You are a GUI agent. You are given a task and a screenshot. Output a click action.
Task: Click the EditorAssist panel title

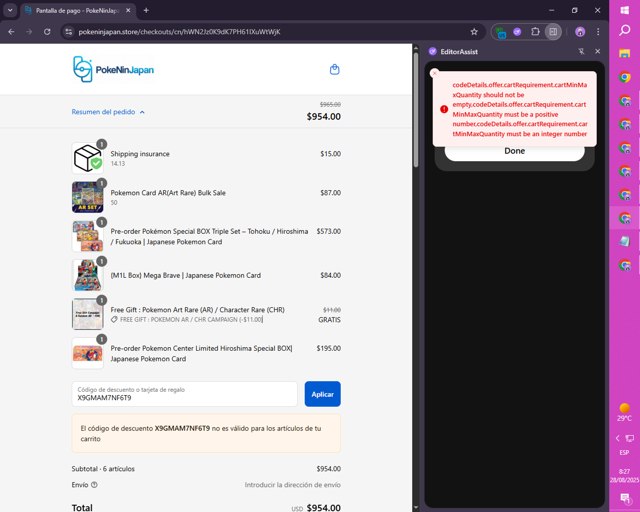(459, 52)
